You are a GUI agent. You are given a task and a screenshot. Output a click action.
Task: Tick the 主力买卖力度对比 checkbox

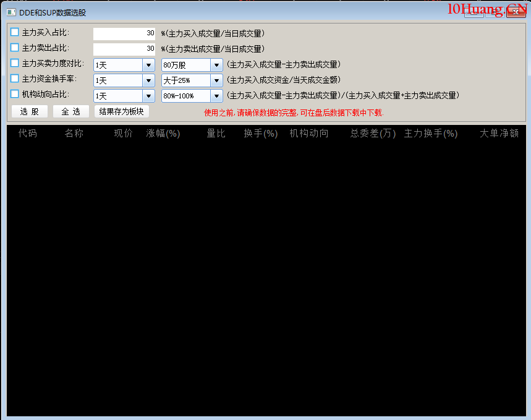pyautogui.click(x=15, y=63)
